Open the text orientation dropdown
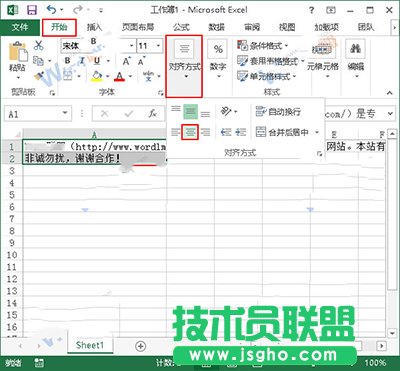This screenshot has width=400, height=371. click(229, 111)
